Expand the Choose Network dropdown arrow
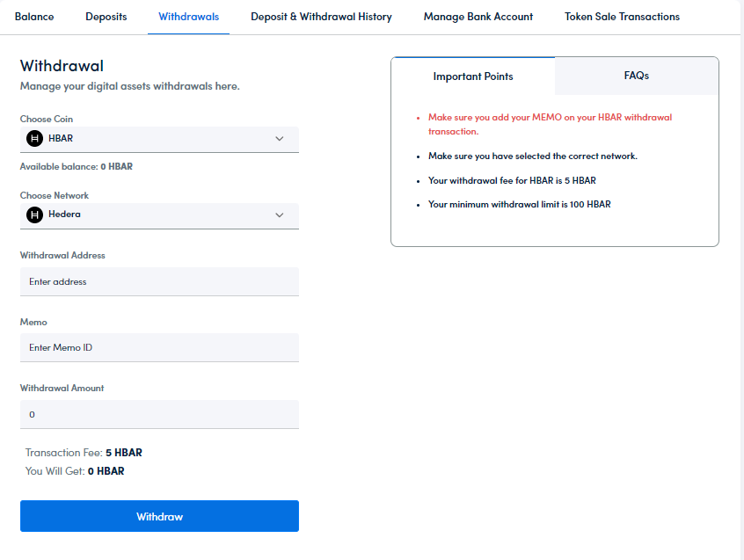744x560 pixels. point(280,215)
